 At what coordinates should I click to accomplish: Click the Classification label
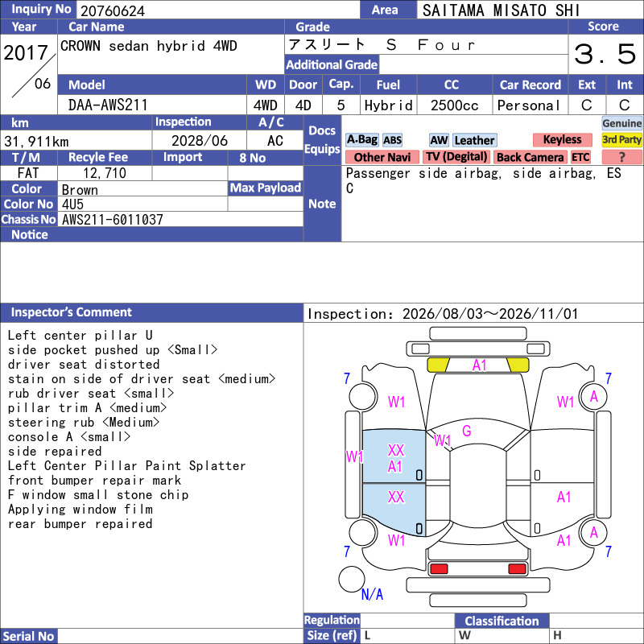click(x=502, y=621)
